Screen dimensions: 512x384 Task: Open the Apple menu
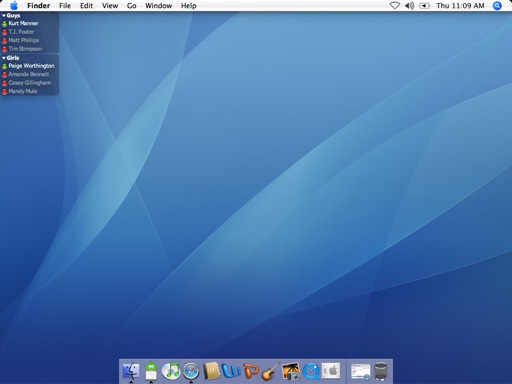(14, 6)
